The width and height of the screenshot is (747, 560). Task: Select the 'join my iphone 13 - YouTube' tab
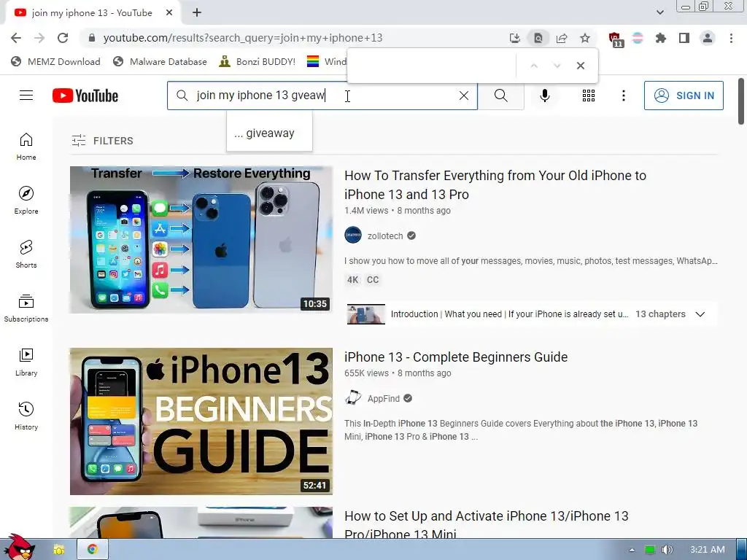pyautogui.click(x=93, y=13)
